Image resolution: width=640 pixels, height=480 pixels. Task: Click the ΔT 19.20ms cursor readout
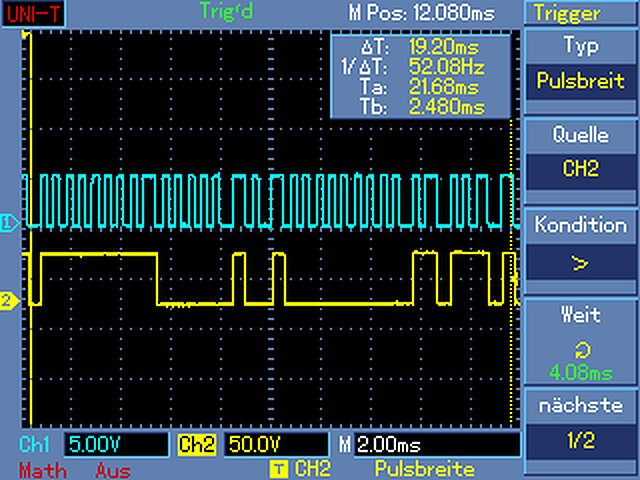click(x=419, y=48)
